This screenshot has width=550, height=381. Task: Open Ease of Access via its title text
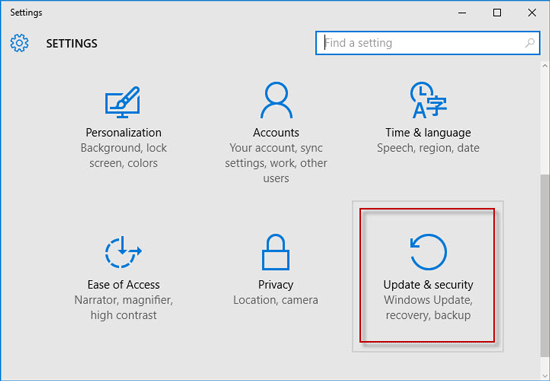[123, 285]
